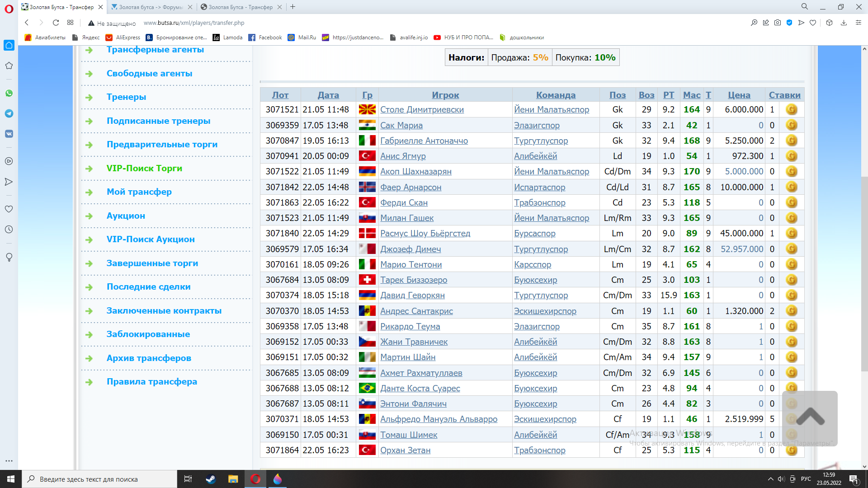Open the Steam icon in the taskbar
The width and height of the screenshot is (868, 488).
tap(211, 479)
